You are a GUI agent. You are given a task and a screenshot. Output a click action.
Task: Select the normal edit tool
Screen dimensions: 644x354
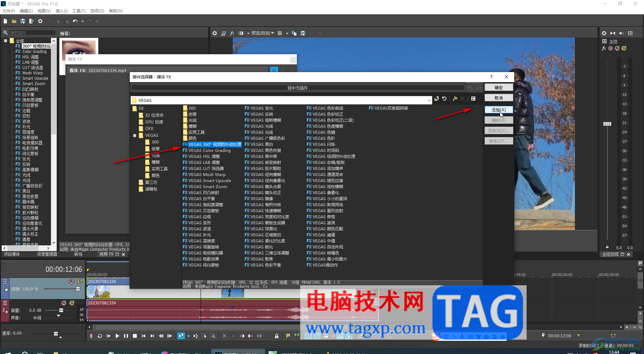click(x=181, y=336)
